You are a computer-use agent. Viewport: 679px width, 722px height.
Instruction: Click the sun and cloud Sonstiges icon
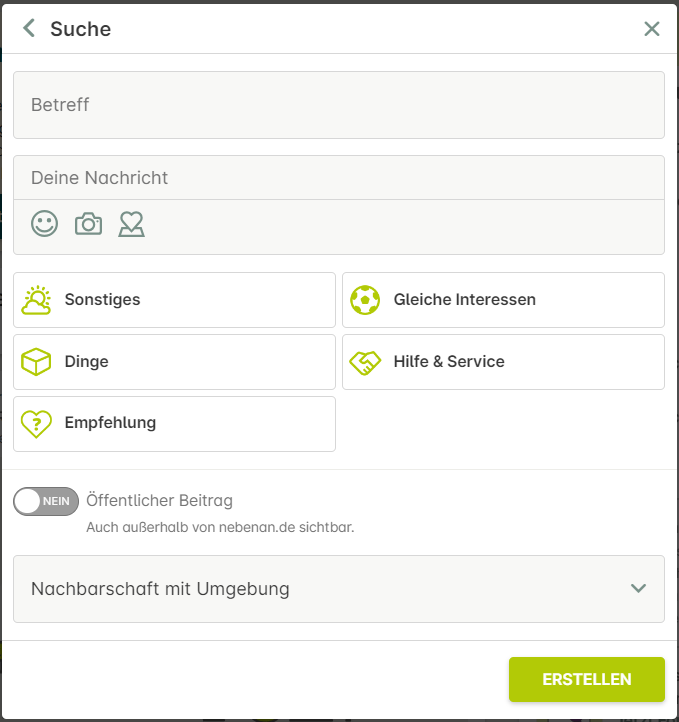[x=36, y=300]
